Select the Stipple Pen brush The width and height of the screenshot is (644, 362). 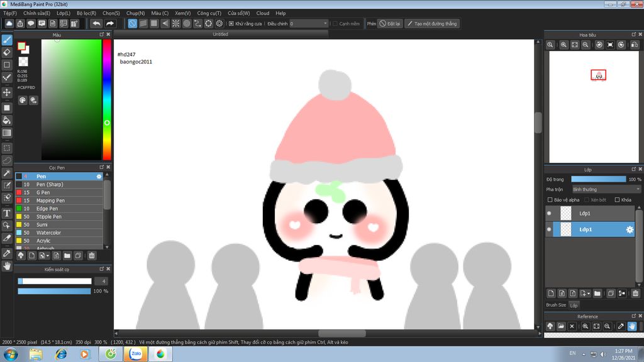[59, 217]
